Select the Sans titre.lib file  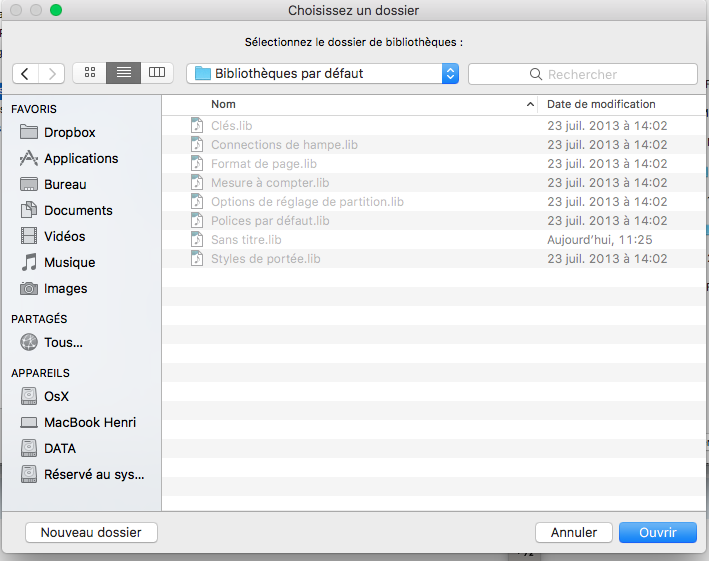tap(246, 240)
